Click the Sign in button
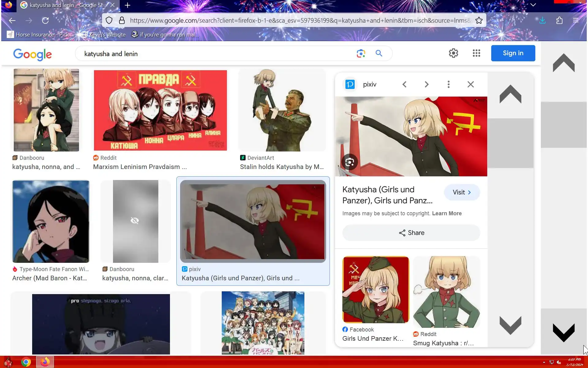Screen dimensions: 588x368 [513, 53]
